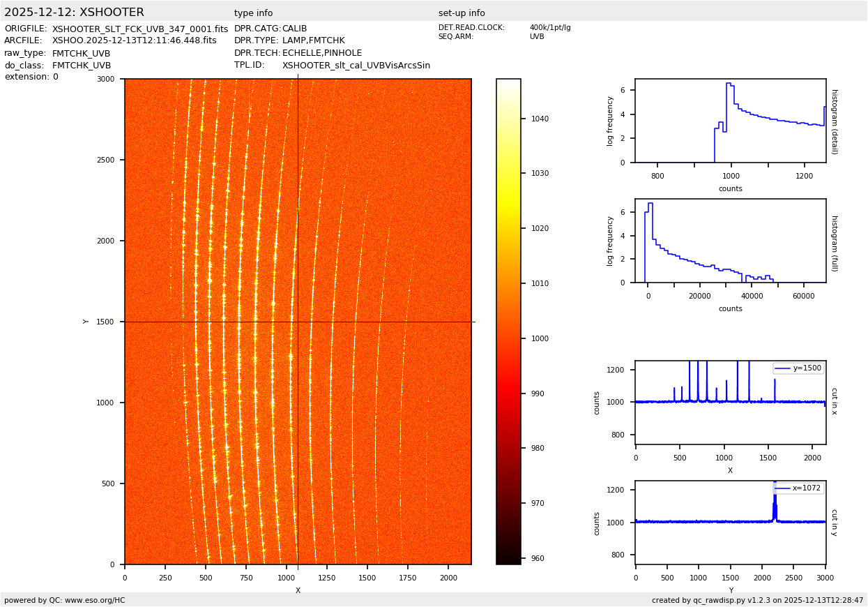Viewport: 868px width, 607px height.
Task: Click the DPR.TYPE value LAMP,FMTCHK
Action: [313, 41]
